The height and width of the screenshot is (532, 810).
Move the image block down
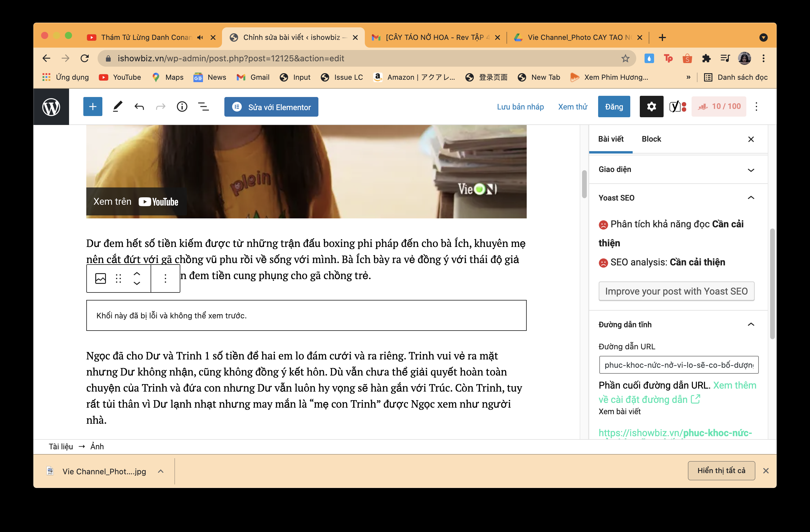[x=137, y=283]
